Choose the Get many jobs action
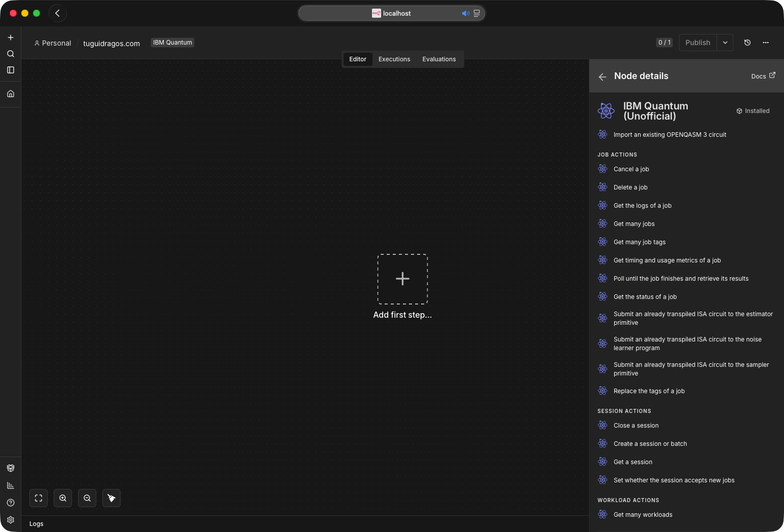The width and height of the screenshot is (784, 532). point(687,224)
